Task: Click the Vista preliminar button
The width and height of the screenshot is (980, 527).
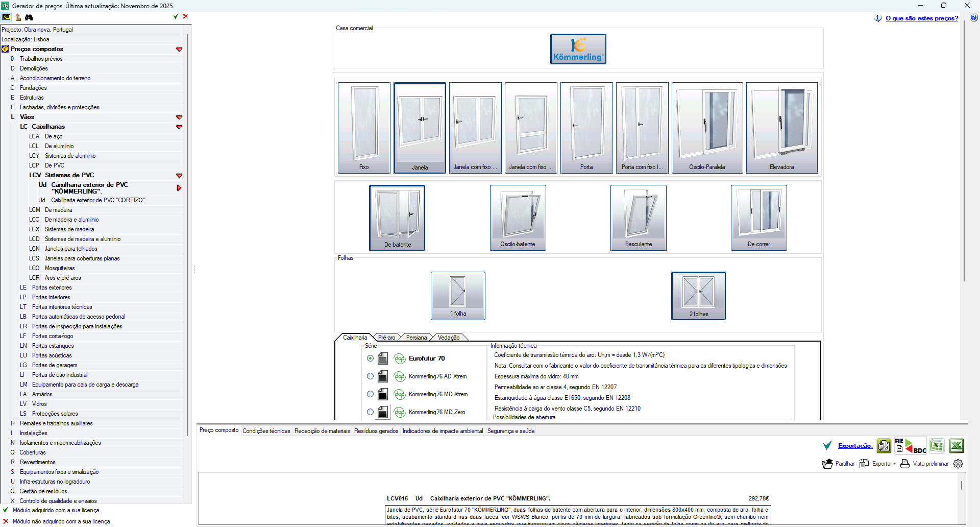Action: [x=924, y=464]
